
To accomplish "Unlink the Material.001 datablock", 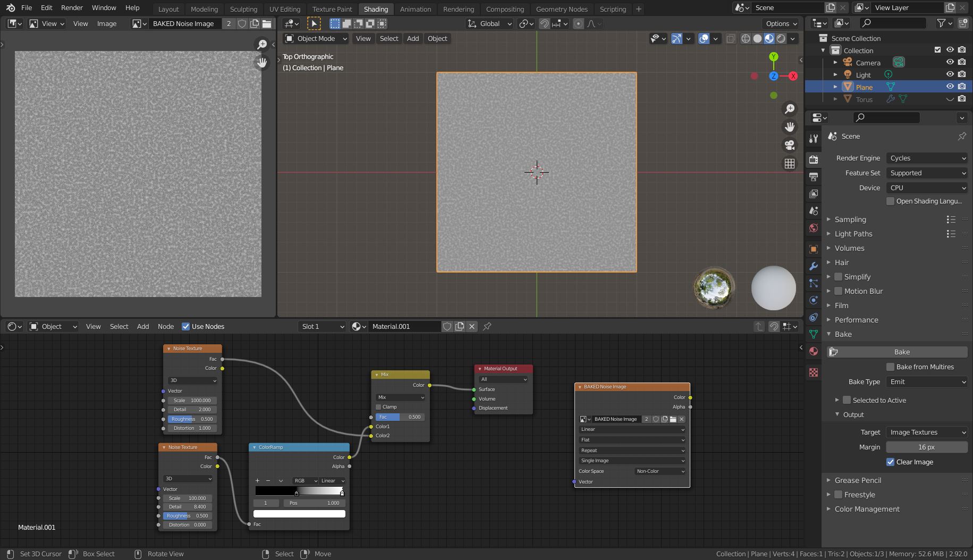I will point(472,326).
